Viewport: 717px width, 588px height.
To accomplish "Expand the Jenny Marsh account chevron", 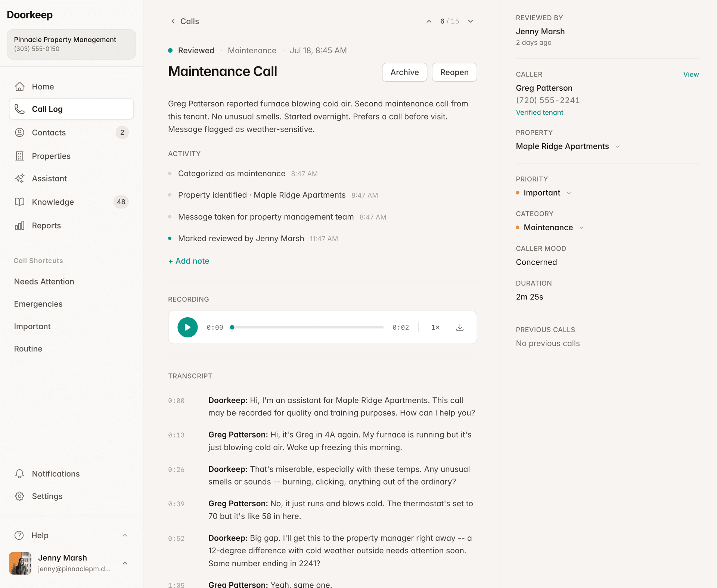I will [x=125, y=563].
